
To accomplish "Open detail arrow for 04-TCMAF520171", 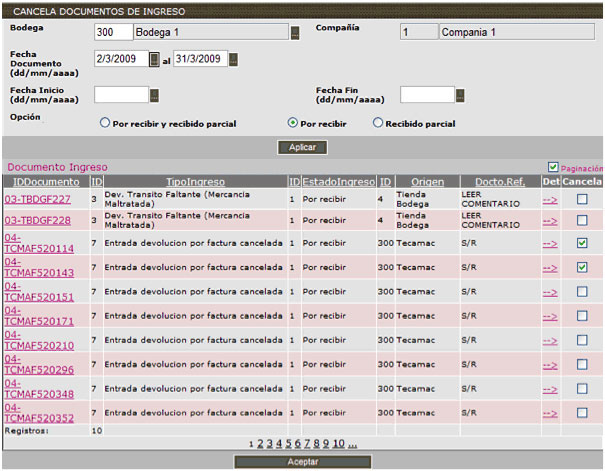I will [550, 317].
